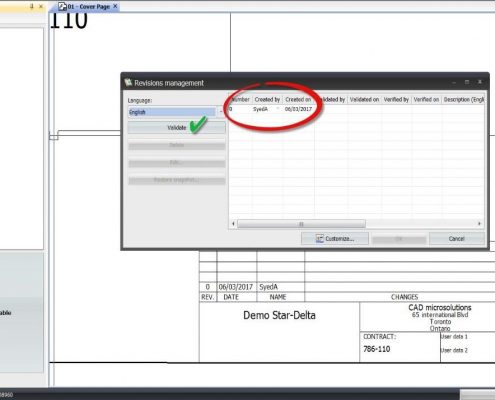The height and width of the screenshot is (400, 495).
Task: Select revision row 0 by SyedA
Action: 356,109
